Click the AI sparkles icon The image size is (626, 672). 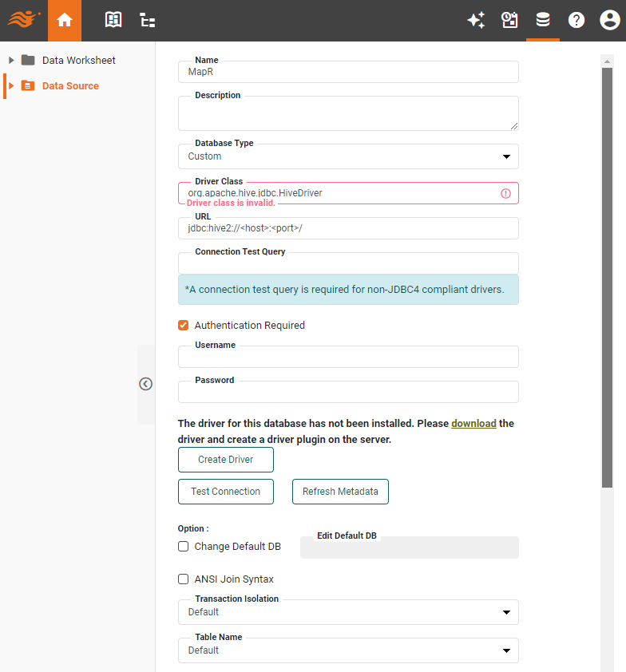476,20
